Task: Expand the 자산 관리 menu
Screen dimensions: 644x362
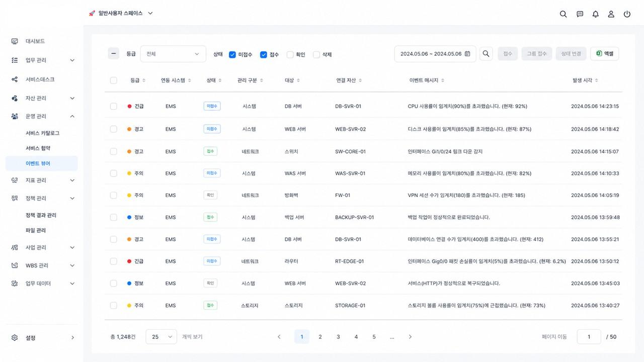Action: (43, 98)
